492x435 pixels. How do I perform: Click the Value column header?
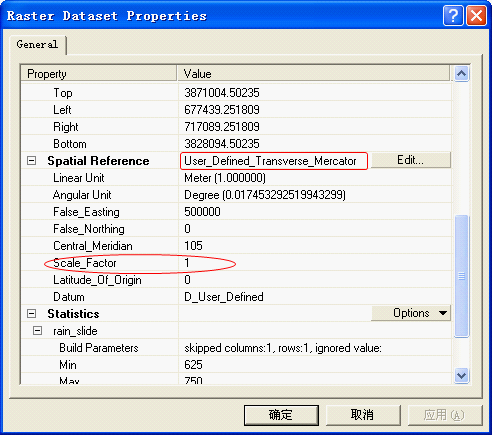point(313,73)
